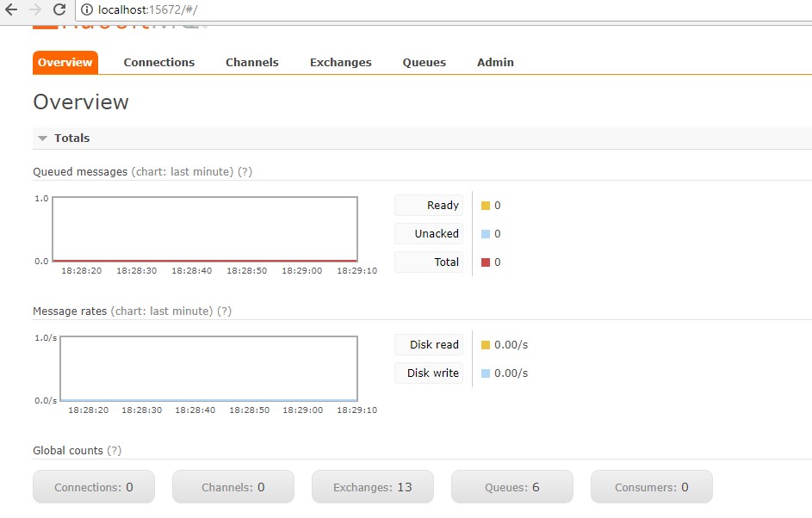Collapse the Totals section triangle

pos(42,139)
